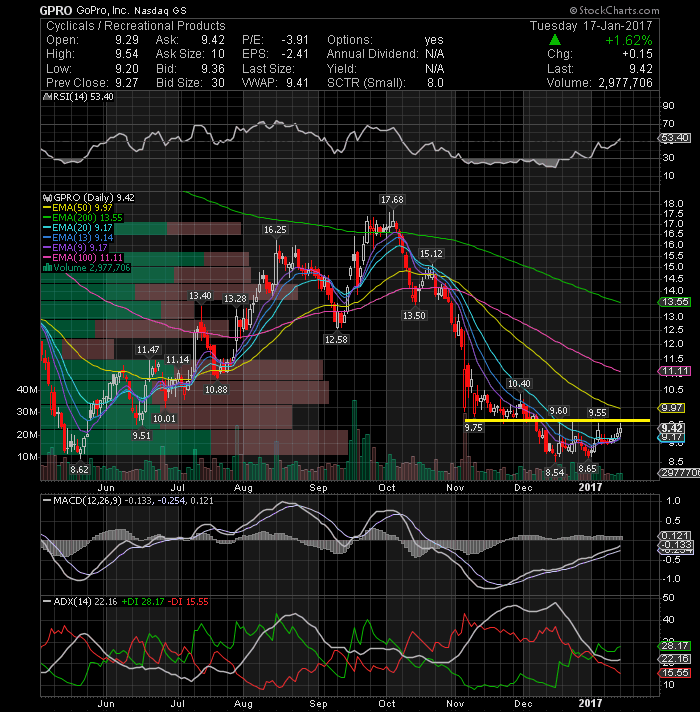Click the VWAP value 9.41
The width and height of the screenshot is (700, 712).
297,83
